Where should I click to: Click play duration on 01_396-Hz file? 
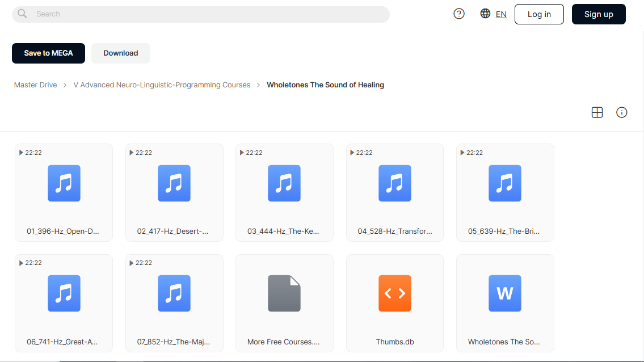tap(31, 153)
